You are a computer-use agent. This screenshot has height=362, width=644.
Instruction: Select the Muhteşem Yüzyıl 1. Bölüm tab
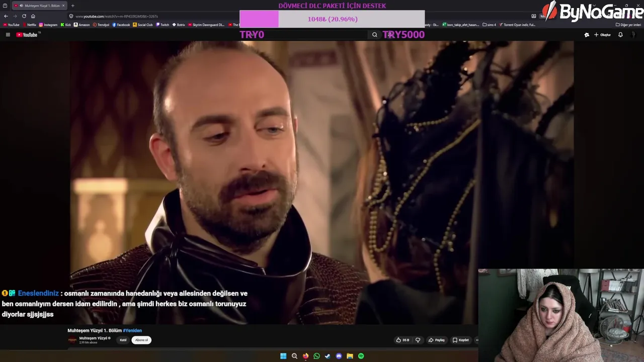click(39, 6)
